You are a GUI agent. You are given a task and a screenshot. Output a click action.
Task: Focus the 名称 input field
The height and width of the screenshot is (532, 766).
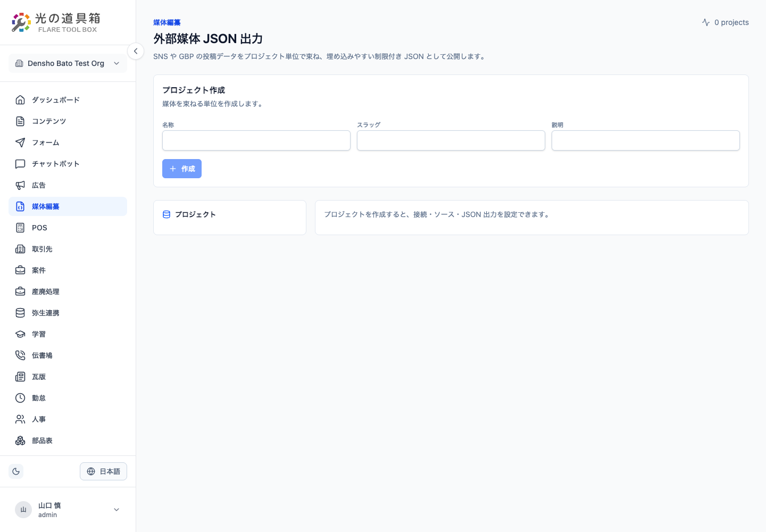[256, 140]
